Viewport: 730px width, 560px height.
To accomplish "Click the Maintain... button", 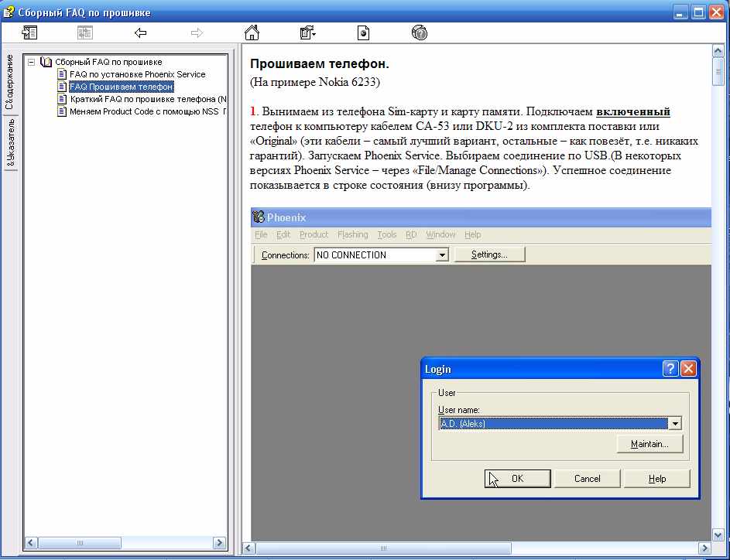I will coord(649,444).
